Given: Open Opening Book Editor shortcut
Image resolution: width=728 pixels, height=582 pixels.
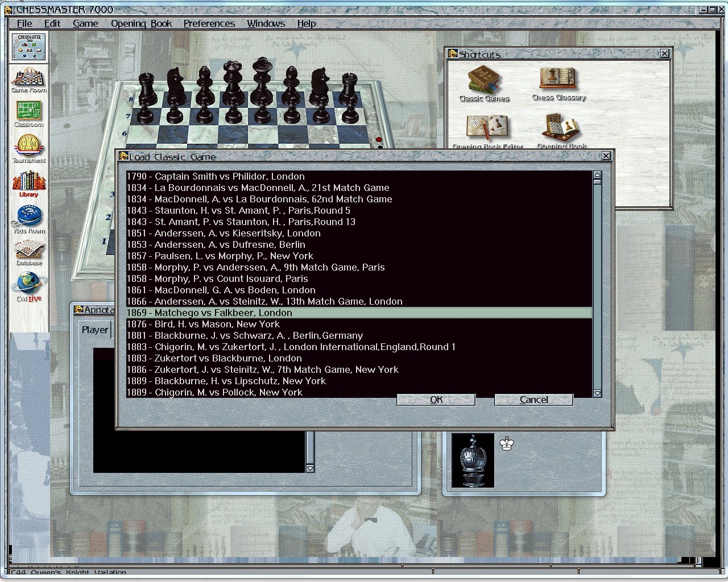Looking at the screenshot, I should pyautogui.click(x=487, y=132).
